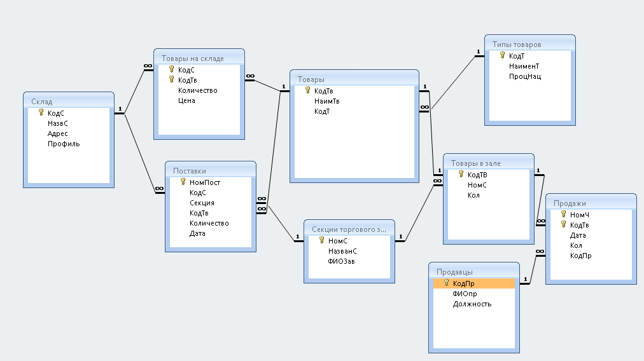Select the КодТ field text in Типы товаров

coord(517,56)
